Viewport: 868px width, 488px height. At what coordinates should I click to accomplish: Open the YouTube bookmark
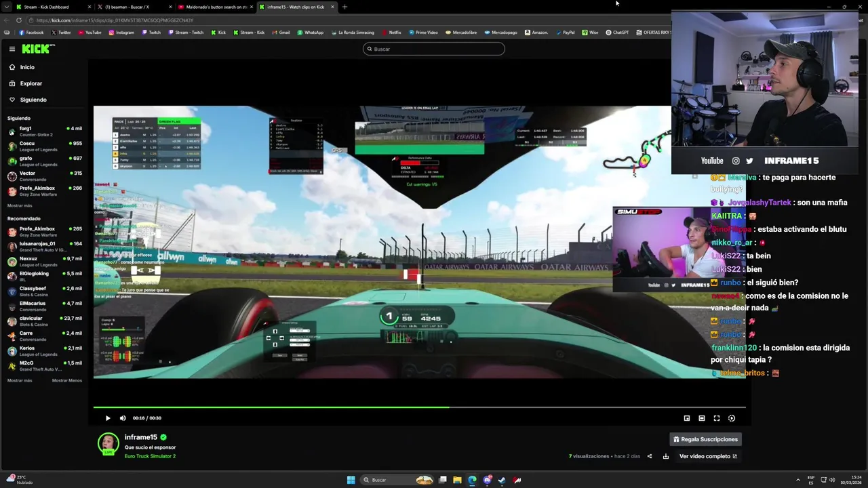(90, 33)
